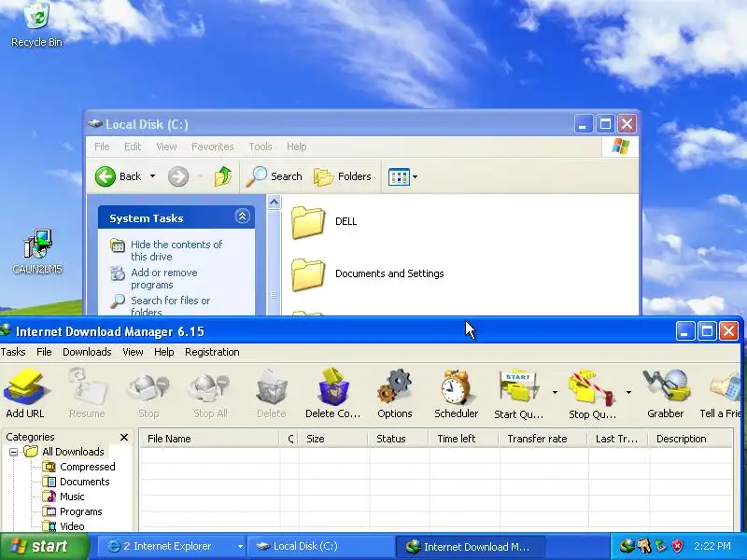Click the red security shield tray icon
The image size is (747, 560).
pyautogui.click(x=677, y=546)
